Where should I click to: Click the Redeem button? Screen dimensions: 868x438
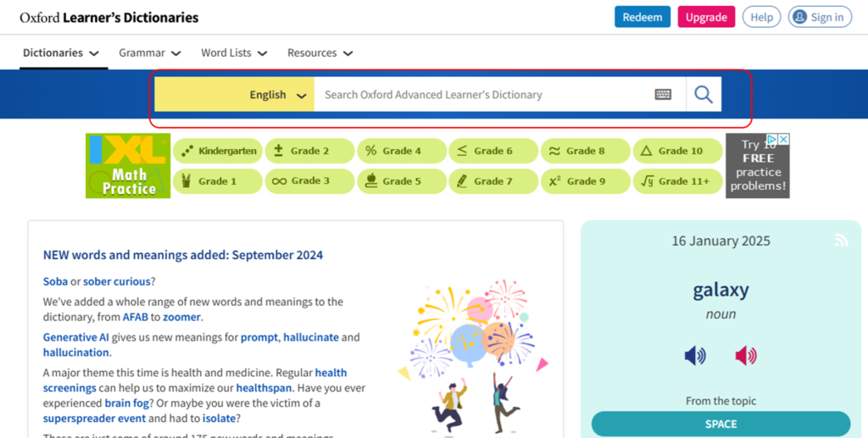tap(643, 17)
